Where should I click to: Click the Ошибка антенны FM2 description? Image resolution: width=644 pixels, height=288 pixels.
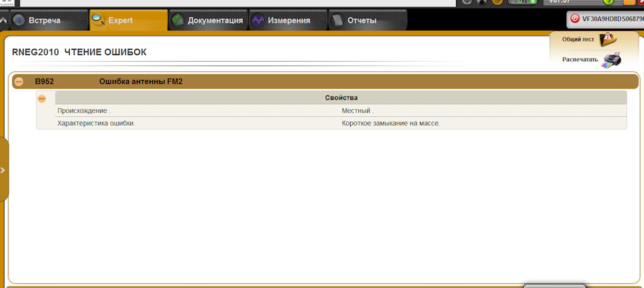141,82
